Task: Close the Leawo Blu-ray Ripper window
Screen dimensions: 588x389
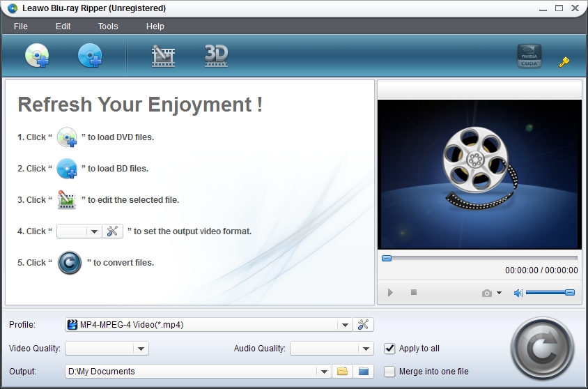Action: pos(575,8)
